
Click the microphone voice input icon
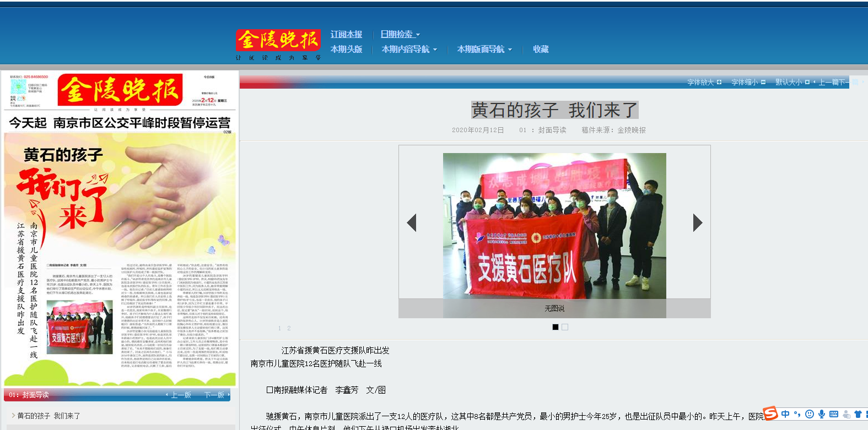tap(822, 414)
